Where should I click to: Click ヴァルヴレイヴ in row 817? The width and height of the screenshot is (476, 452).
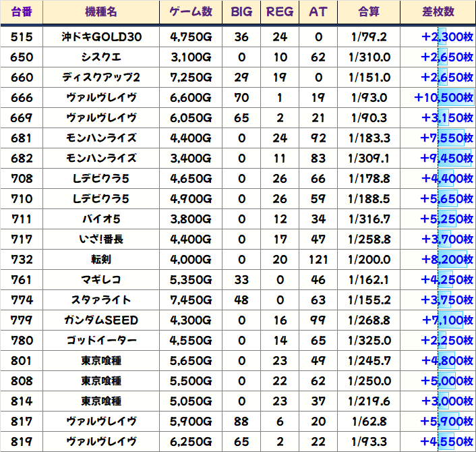pyautogui.click(x=101, y=422)
